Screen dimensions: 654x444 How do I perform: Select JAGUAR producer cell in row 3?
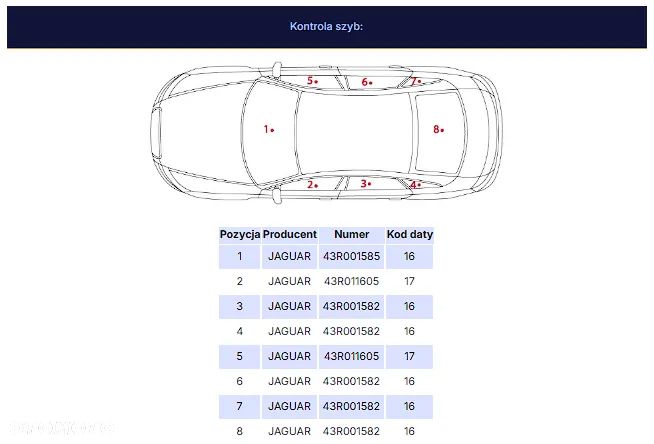click(x=290, y=306)
